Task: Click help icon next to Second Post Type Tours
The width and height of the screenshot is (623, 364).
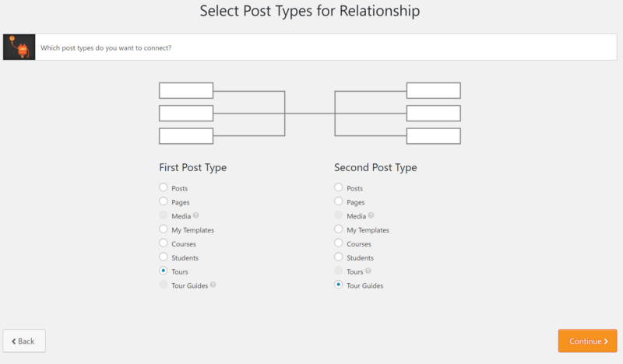Action: coord(368,271)
